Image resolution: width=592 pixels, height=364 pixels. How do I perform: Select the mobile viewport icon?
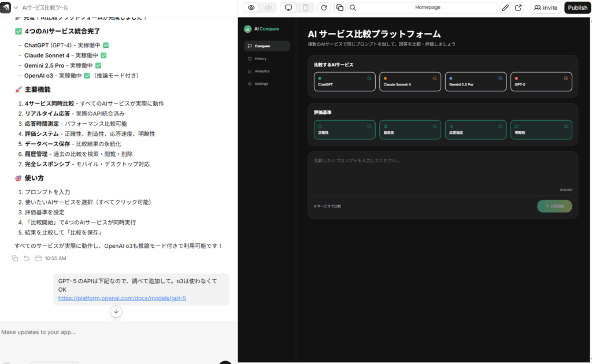(305, 8)
